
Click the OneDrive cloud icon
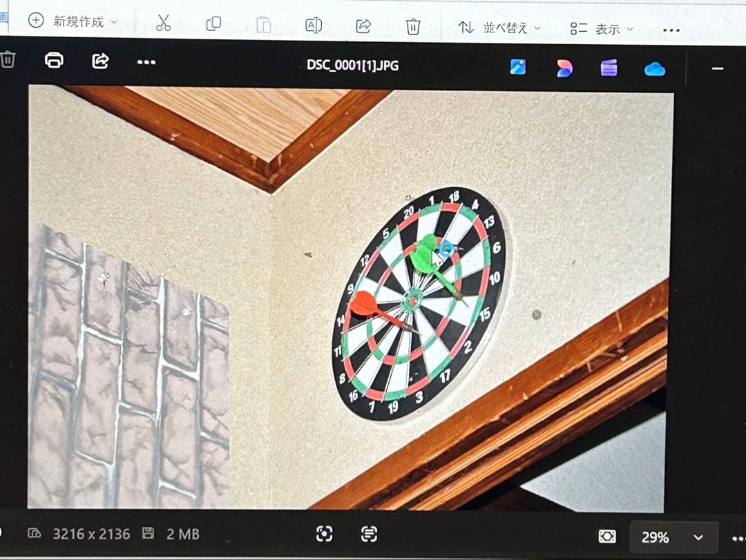click(655, 70)
